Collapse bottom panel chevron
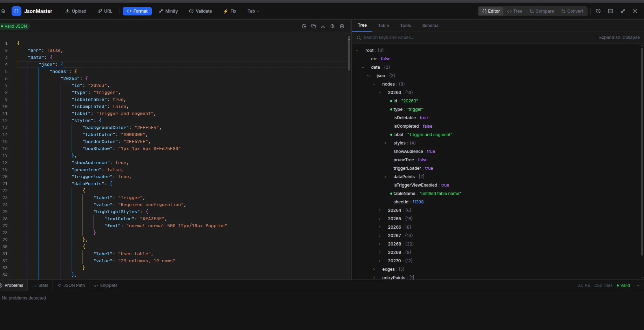The width and height of the screenshot is (644, 330). point(638,285)
